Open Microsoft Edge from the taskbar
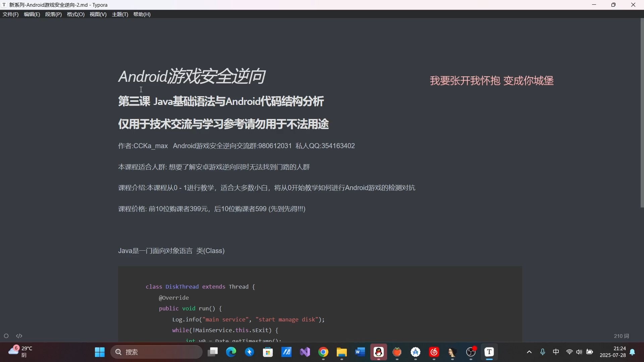 point(231,352)
